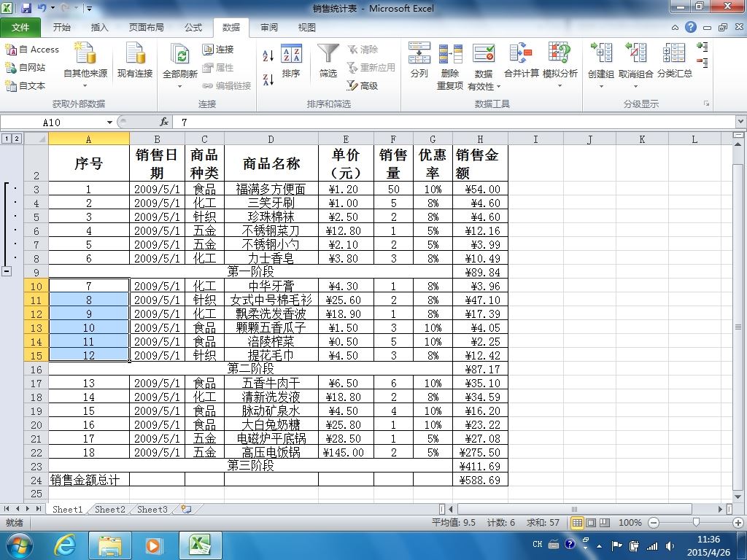Open Internet Explorer from taskbar
The image size is (747, 560).
coord(64,545)
